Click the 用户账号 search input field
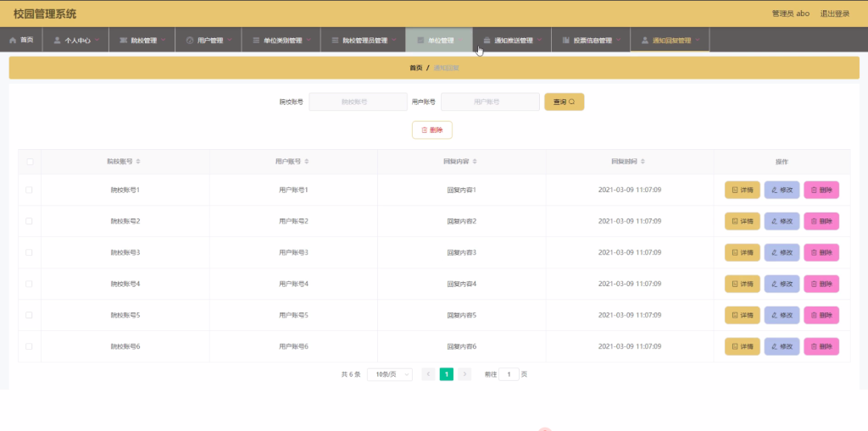Image resolution: width=868 pixels, height=431 pixels. [490, 102]
